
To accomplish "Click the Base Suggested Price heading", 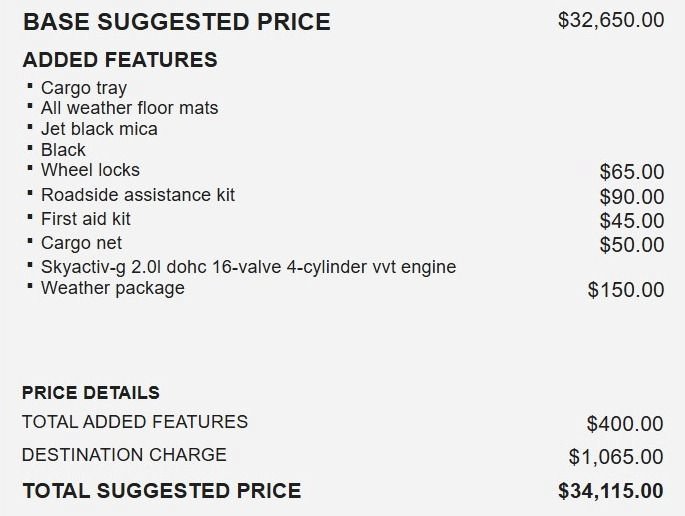I will [x=176, y=22].
